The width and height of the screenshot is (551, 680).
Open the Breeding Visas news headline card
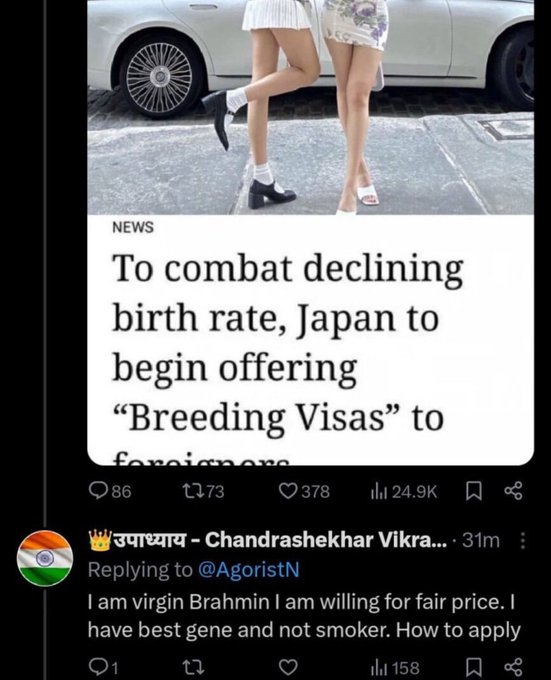coord(310,340)
